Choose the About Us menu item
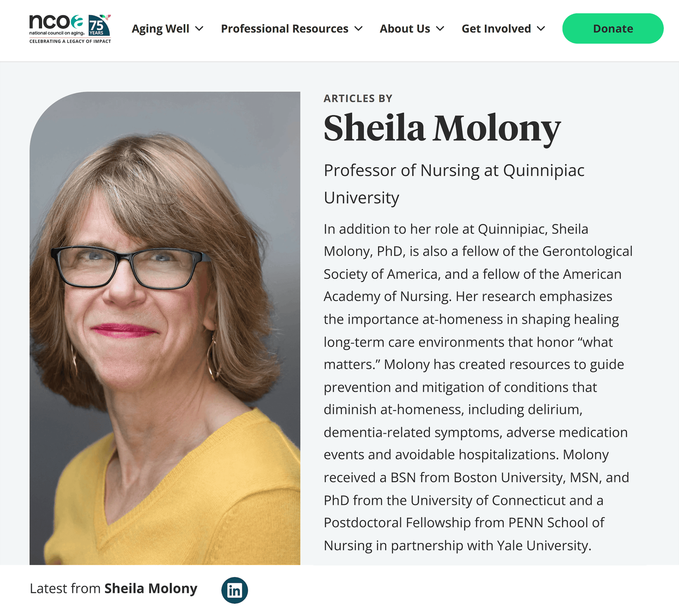The image size is (679, 616). point(405,29)
